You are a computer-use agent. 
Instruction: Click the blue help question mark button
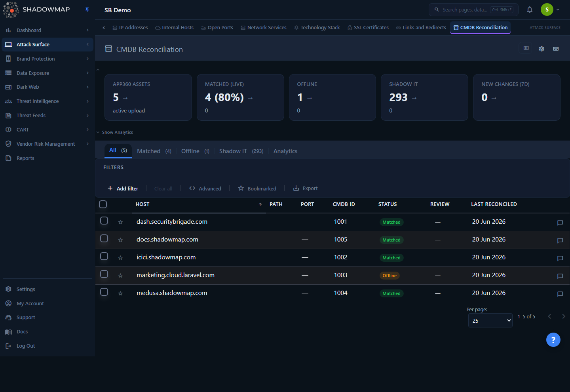pyautogui.click(x=553, y=340)
